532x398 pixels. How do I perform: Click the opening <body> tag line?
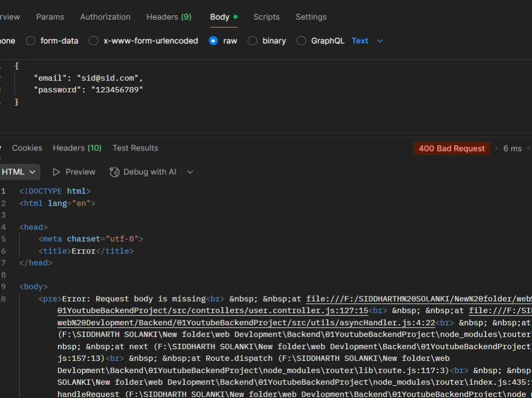click(33, 287)
